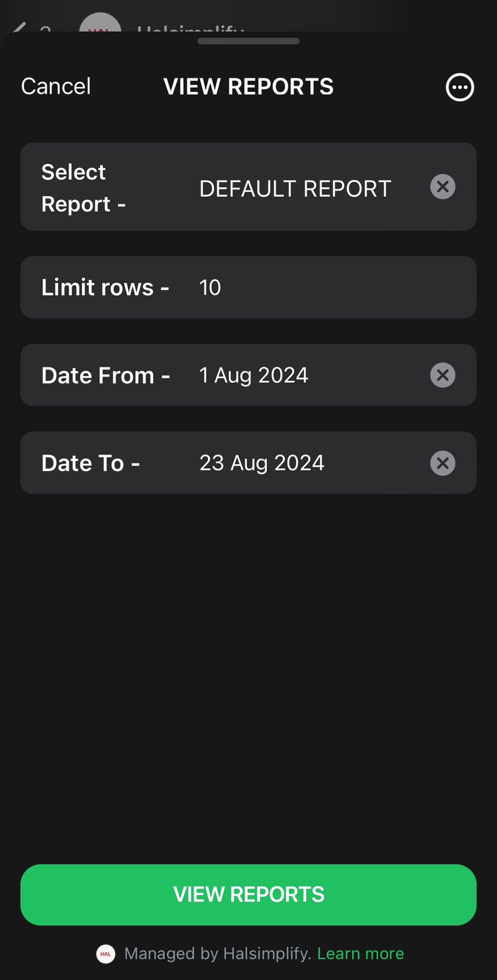Pick the 1 Aug 2024 date value

click(253, 375)
